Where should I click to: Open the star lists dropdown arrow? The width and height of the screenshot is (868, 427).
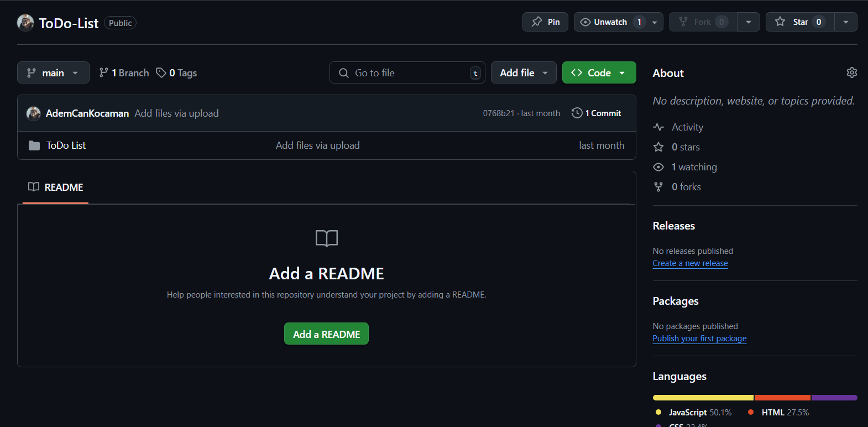click(x=845, y=22)
